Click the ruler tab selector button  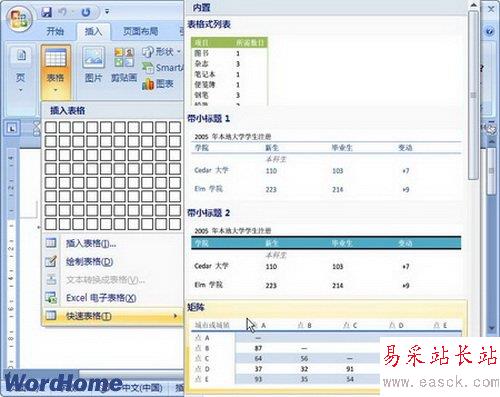coord(12,128)
